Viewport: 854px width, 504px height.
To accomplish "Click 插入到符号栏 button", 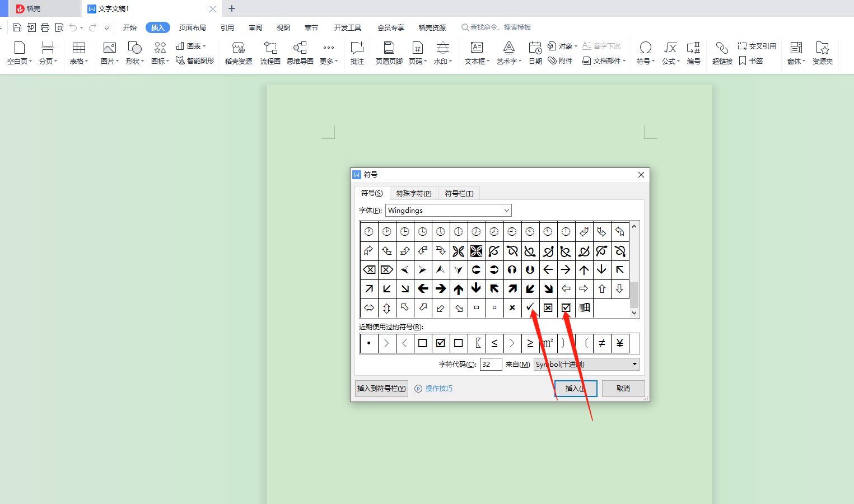I will [381, 389].
